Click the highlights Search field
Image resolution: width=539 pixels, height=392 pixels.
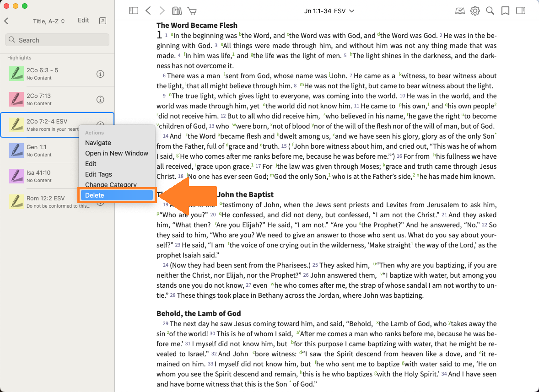click(x=57, y=40)
